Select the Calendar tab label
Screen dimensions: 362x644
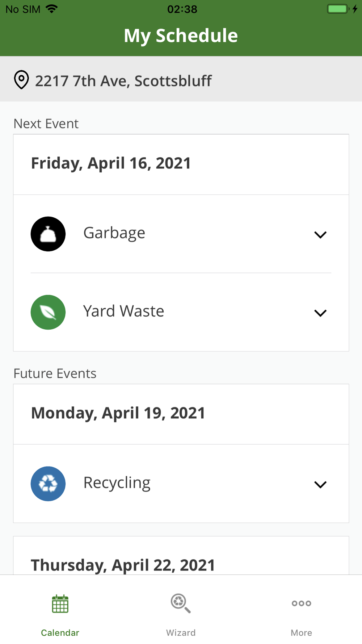pyautogui.click(x=60, y=633)
